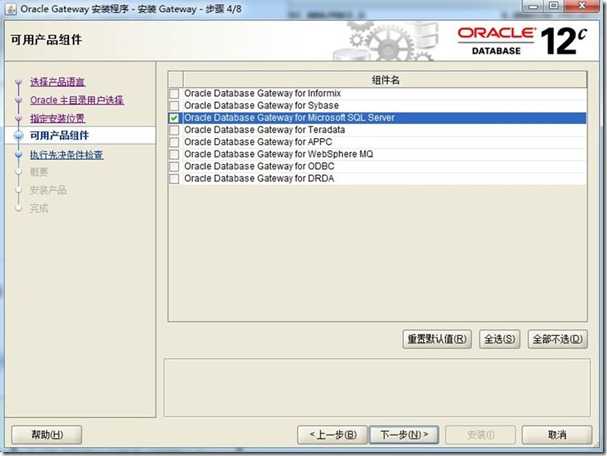Click the step marker beside 执行先决条件检查
Image resolution: width=607 pixels, height=456 pixels.
coord(19,155)
